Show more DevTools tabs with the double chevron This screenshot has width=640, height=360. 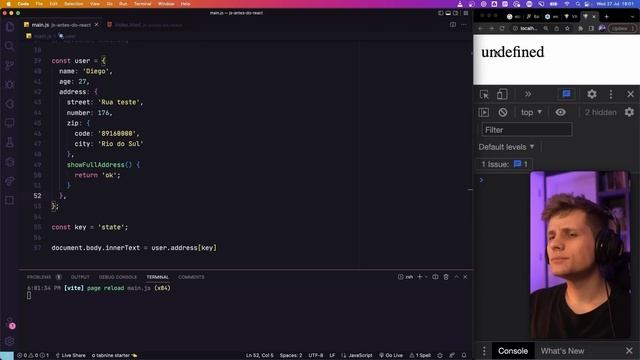(528, 94)
